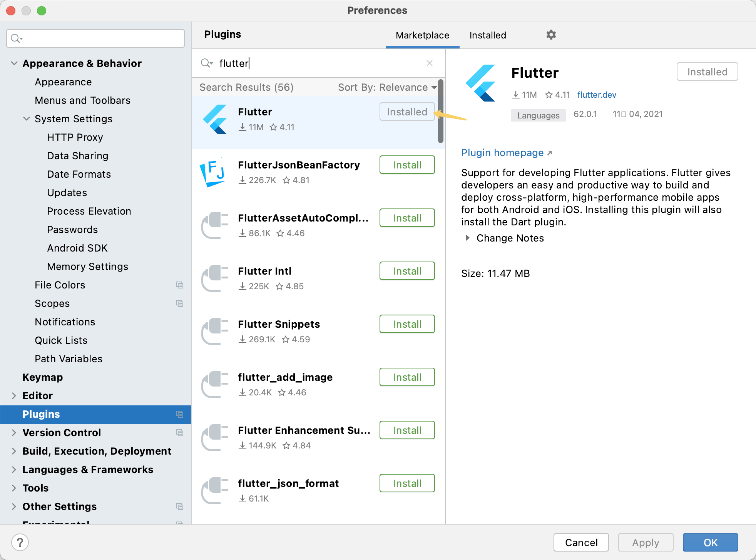The image size is (756, 560).
Task: Focus the settings search field
Action: pos(100,38)
